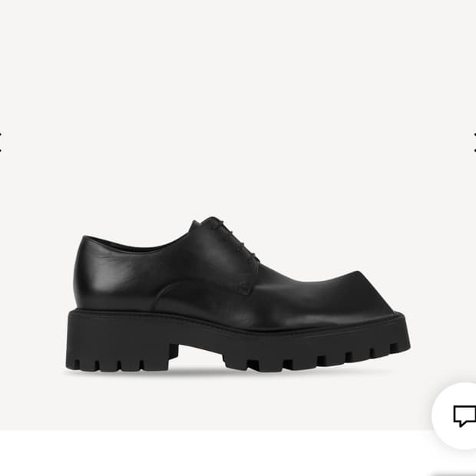
Task: Click the lug sole forefoot tread
Action: (x=316, y=352)
